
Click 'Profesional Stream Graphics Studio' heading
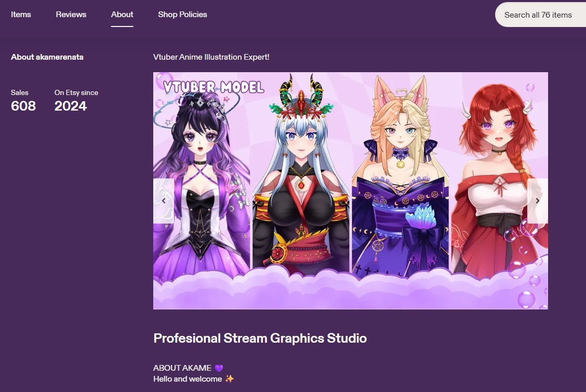(260, 338)
